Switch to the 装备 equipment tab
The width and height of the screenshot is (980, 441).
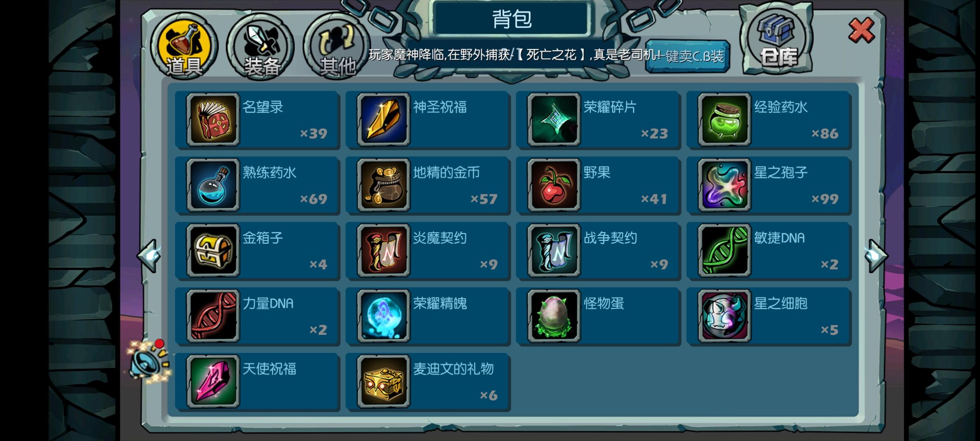(261, 46)
